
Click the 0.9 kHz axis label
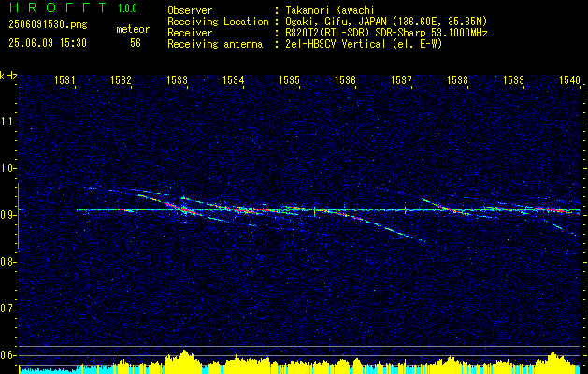[x=7, y=215]
